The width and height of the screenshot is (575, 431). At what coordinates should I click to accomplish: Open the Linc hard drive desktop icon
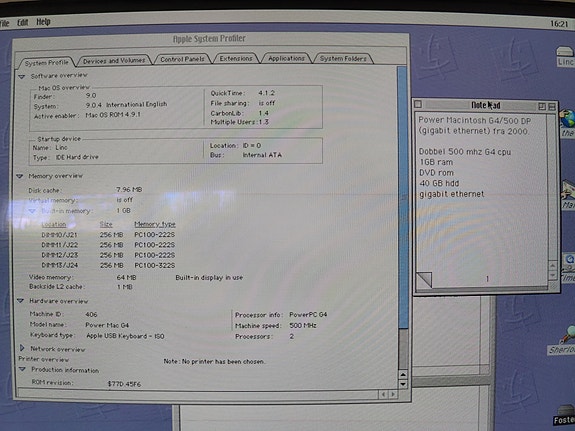[565, 55]
